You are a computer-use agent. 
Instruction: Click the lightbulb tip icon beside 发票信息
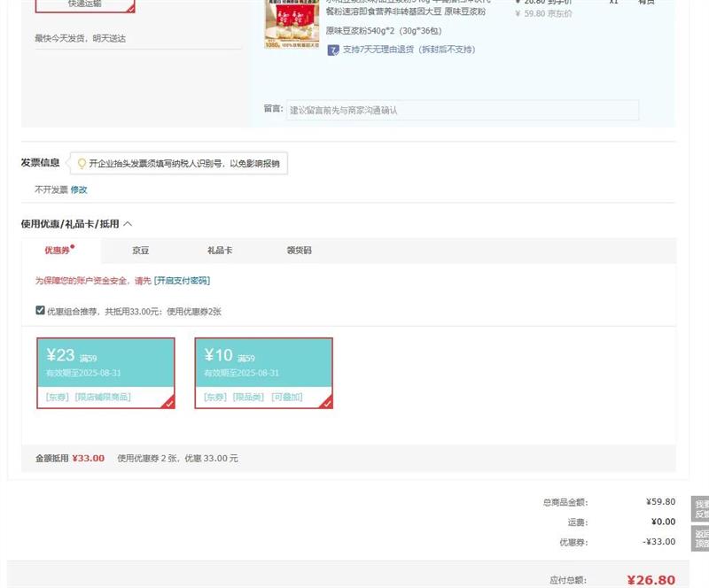(x=82, y=164)
